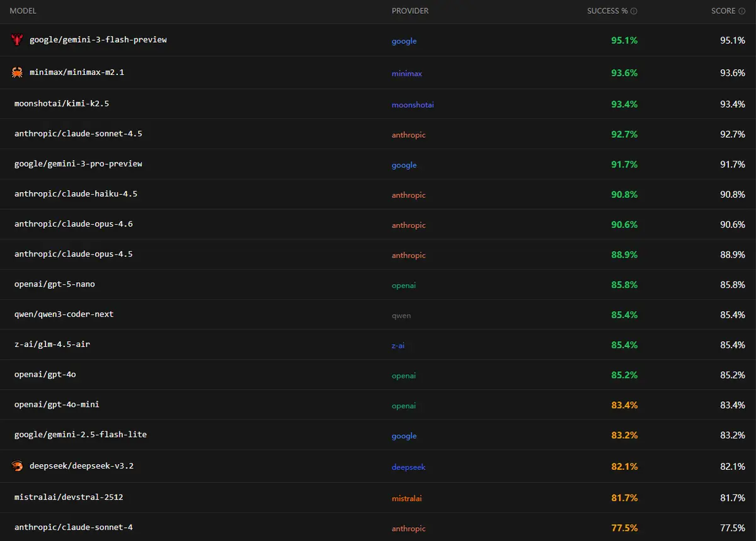Follow the google provider link for gemini-2.5-flash-lite
The height and width of the screenshot is (541, 756).
point(404,436)
